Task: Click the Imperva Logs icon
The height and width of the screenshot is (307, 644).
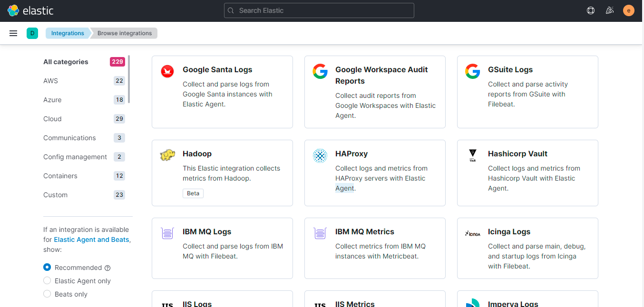Action: (473, 303)
